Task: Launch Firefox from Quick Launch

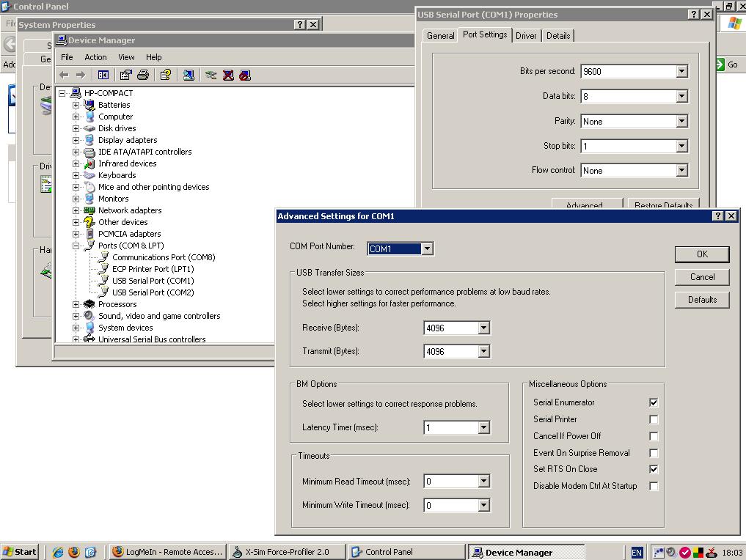Action: [74, 552]
